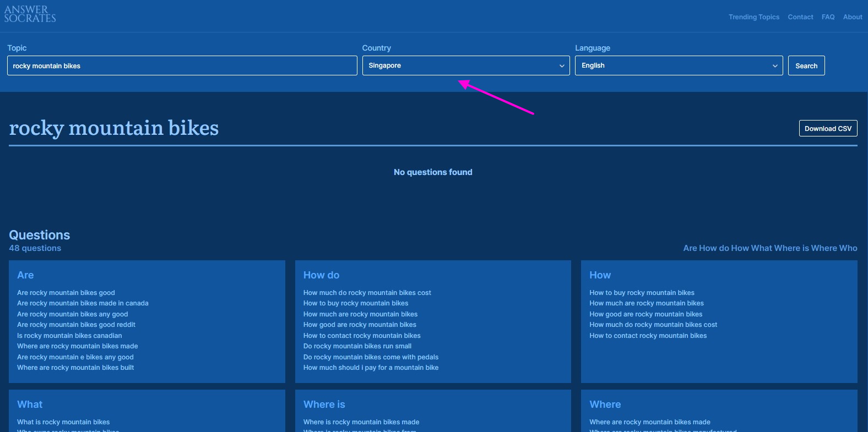Jump to Who questions via category nav link

click(848, 248)
